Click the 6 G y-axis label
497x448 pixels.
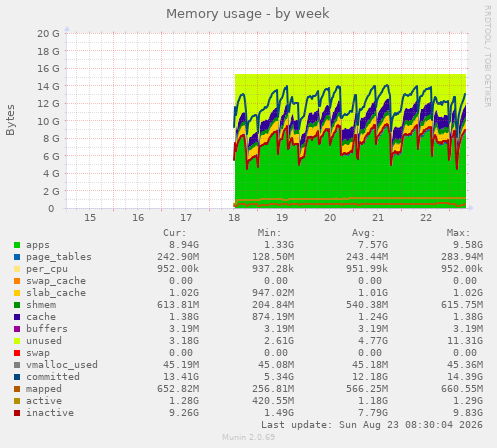[51, 156]
